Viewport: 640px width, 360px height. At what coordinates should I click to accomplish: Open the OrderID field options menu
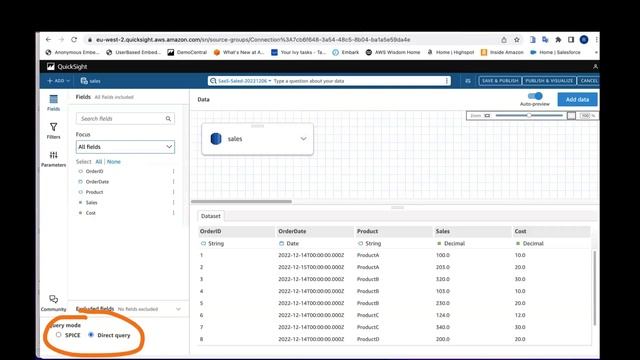(173, 171)
